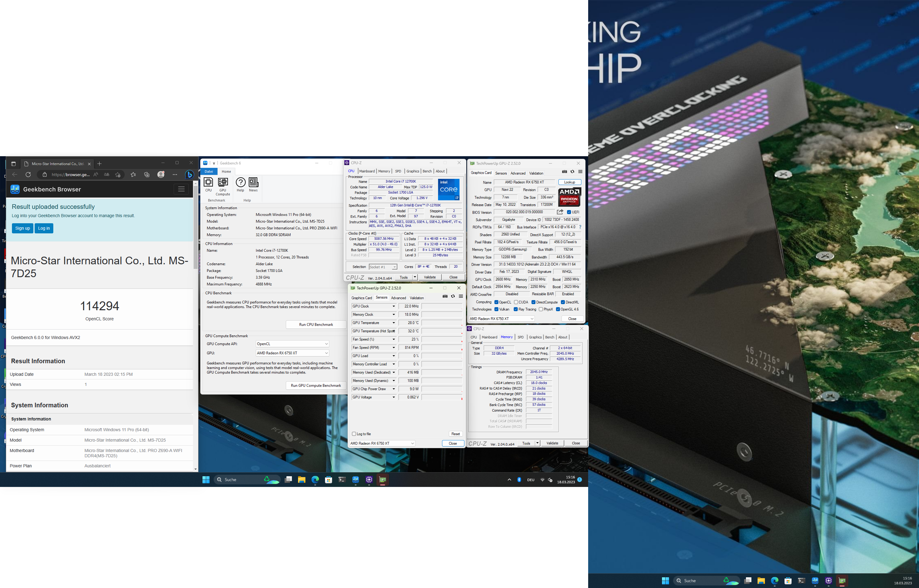Viewport: 919px width, 588px height.
Task: Open File Explorer from the taskbar
Action: click(302, 480)
